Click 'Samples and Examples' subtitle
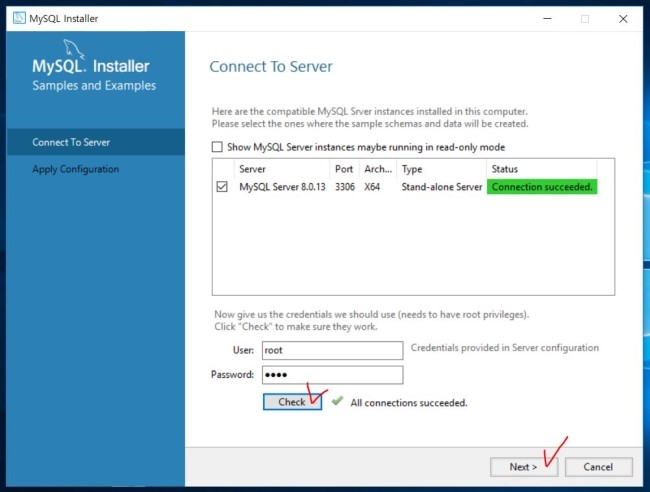Viewport: 650px width, 492px height. pyautogui.click(x=94, y=85)
